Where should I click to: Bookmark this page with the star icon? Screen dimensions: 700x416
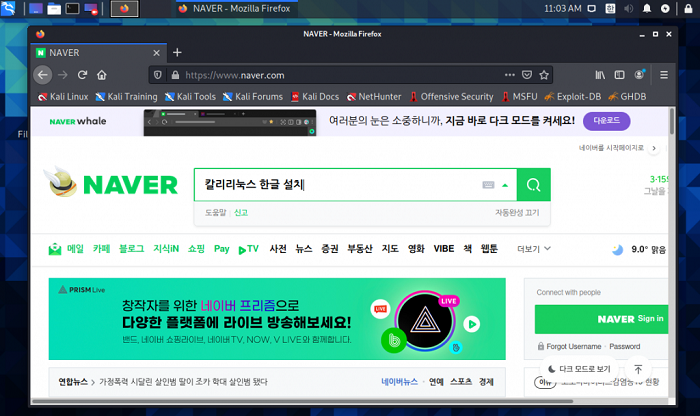point(544,75)
